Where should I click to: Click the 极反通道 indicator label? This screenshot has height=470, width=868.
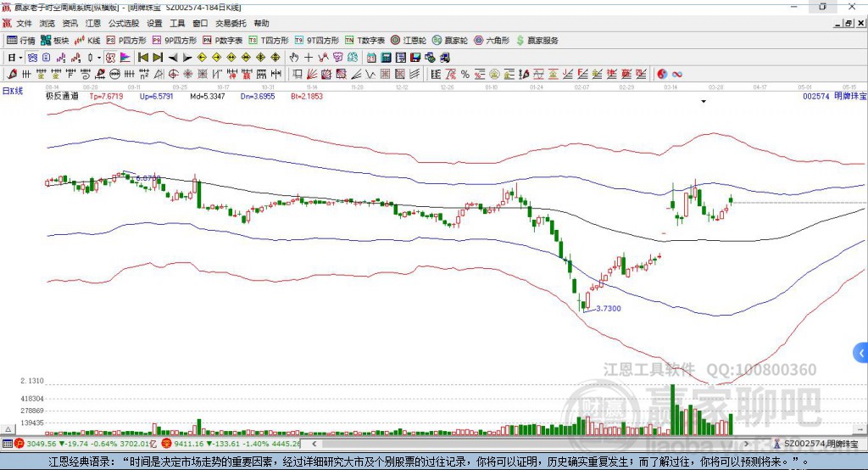pos(62,96)
